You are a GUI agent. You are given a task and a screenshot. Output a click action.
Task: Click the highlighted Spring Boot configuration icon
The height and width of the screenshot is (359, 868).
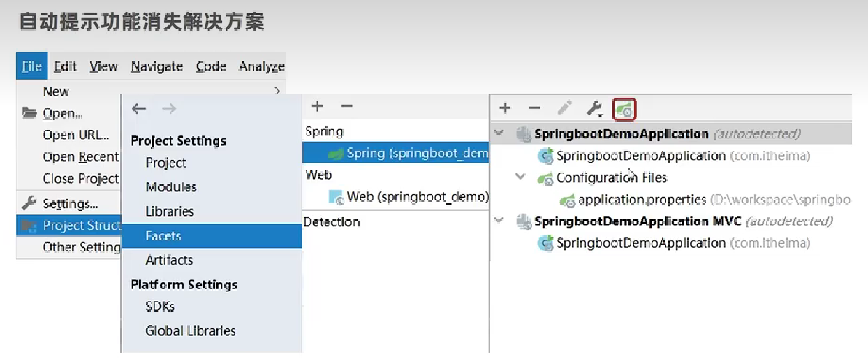[625, 109]
